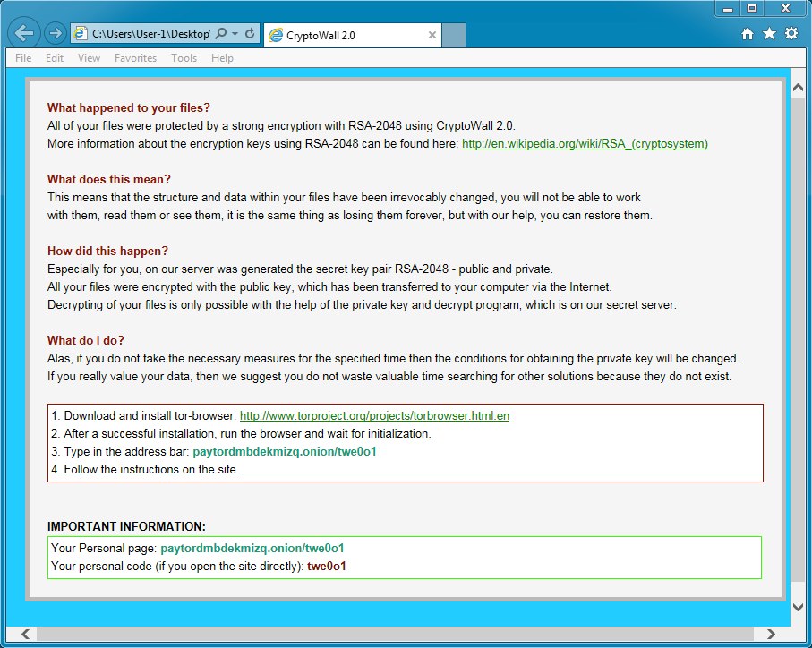Screen dimensions: 812x648
Task: Open the Tools menu
Action: pos(184,58)
